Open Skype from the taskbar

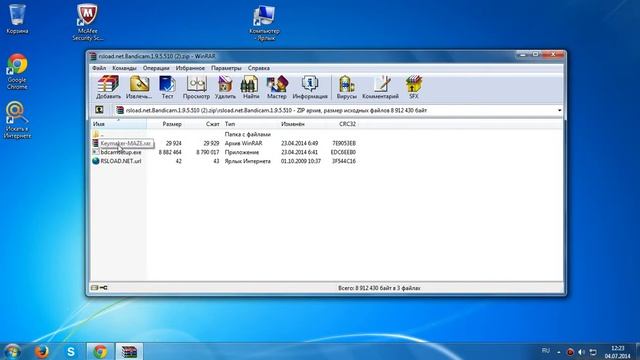[71, 351]
